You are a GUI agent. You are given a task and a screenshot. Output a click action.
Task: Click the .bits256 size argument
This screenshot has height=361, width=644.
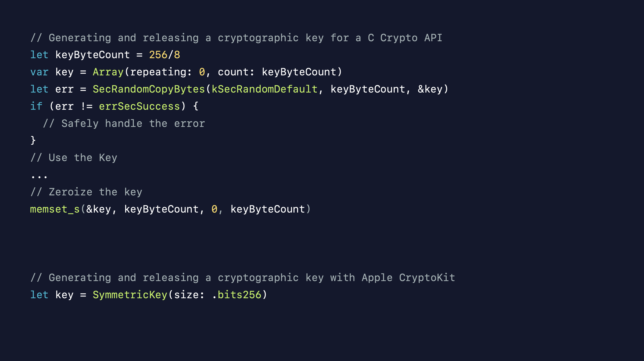[x=236, y=295]
